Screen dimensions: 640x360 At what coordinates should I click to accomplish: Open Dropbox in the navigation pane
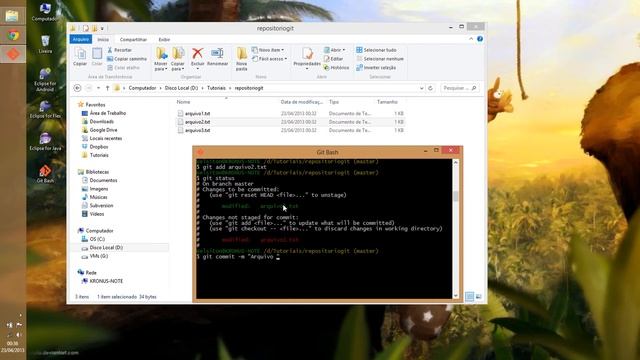(x=99, y=147)
